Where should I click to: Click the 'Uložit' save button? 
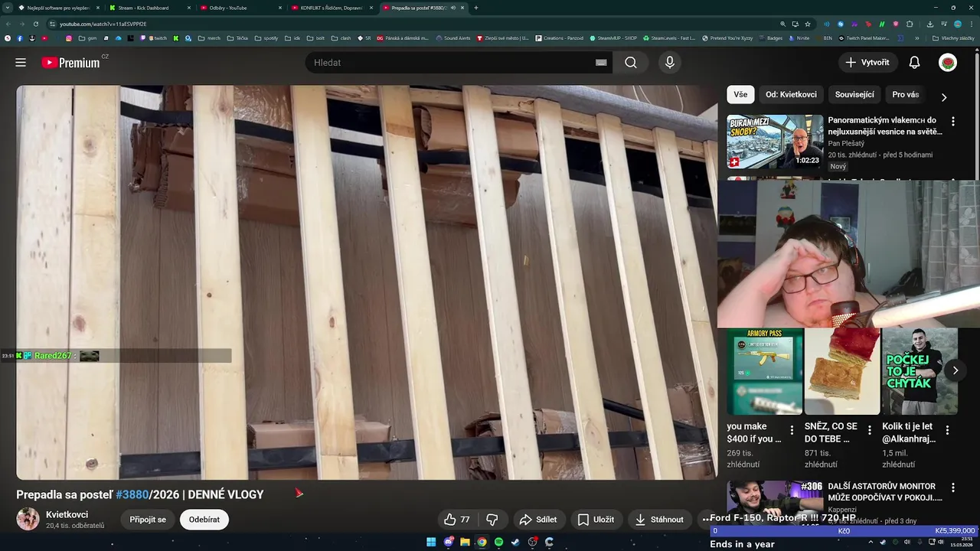[x=596, y=520]
